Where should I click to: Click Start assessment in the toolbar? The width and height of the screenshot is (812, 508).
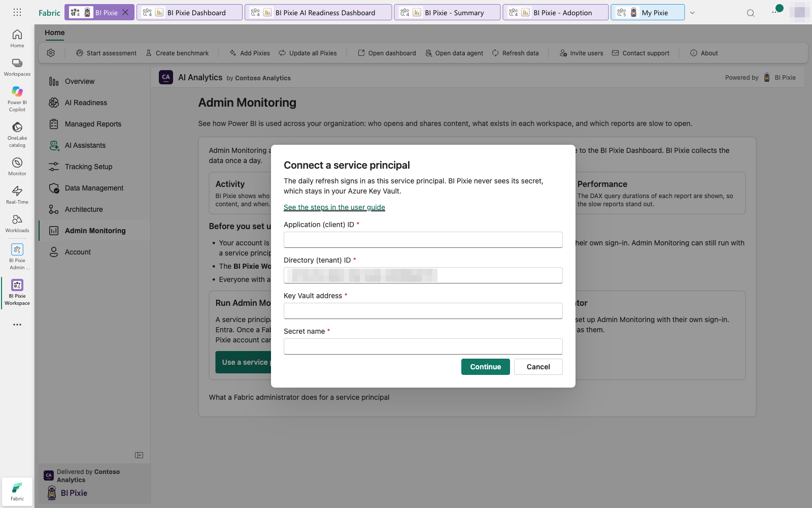coord(106,53)
